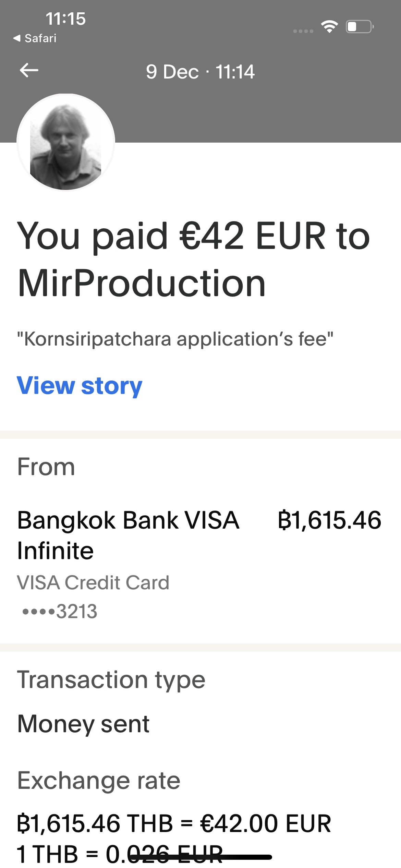Tap the cellular signal dots indicator
Screen dimensions: 401x868
tap(303, 31)
